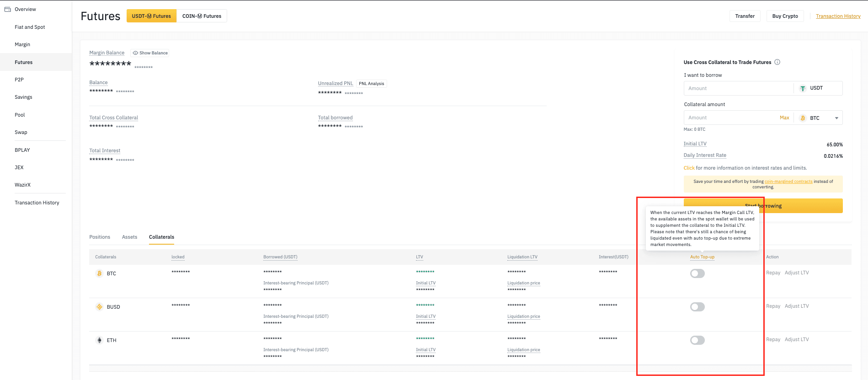Viewport: 868px width, 380px height.
Task: Click the Total Cross Collateral label
Action: tap(113, 118)
